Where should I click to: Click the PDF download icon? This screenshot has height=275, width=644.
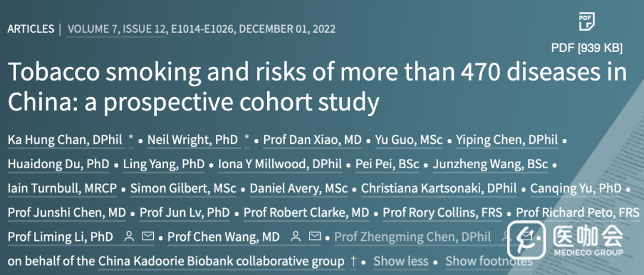coord(587,23)
